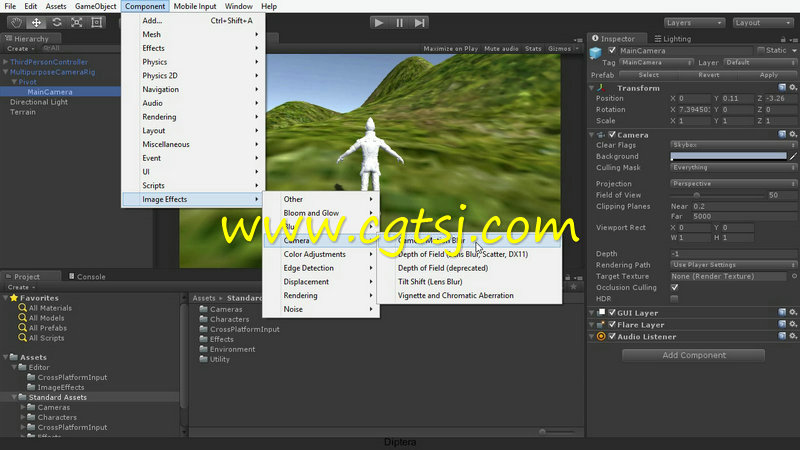Open Camera component gear settings

(x=793, y=134)
